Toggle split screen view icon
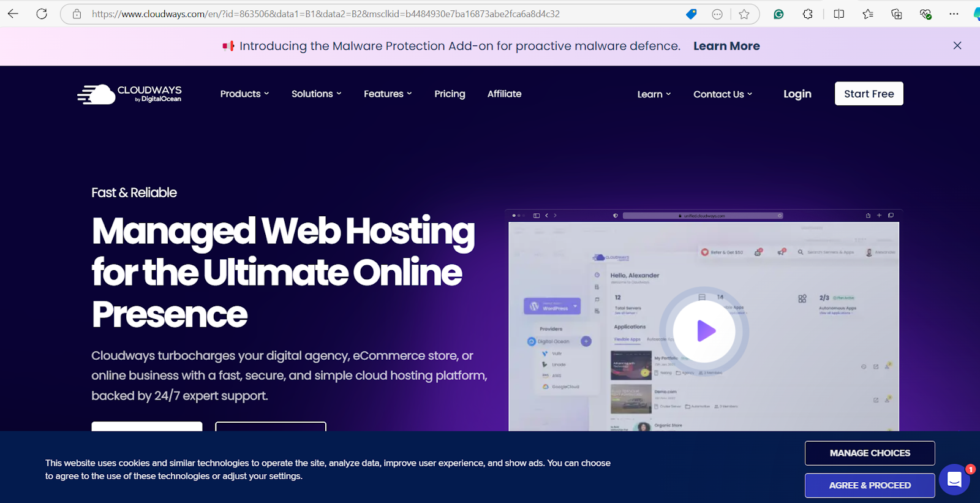 (839, 13)
